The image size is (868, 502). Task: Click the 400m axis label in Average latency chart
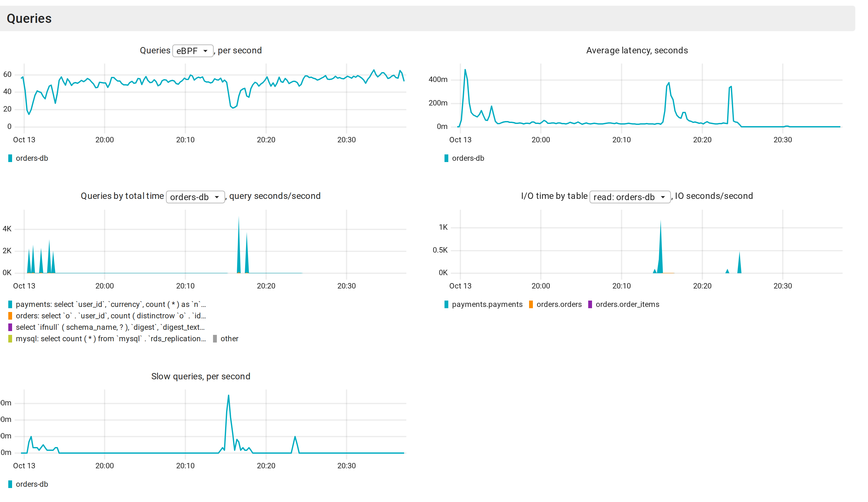[x=438, y=79]
